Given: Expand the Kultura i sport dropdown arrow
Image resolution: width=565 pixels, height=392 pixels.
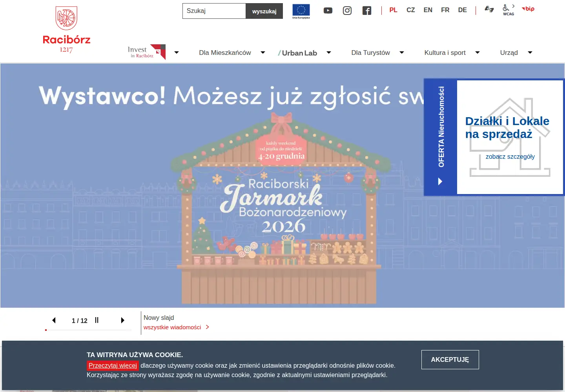Looking at the screenshot, I should (x=478, y=53).
